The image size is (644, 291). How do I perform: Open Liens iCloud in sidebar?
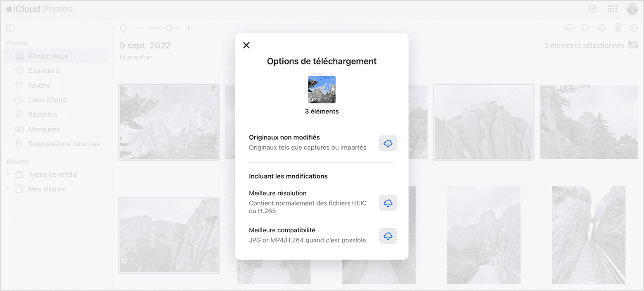click(55, 100)
